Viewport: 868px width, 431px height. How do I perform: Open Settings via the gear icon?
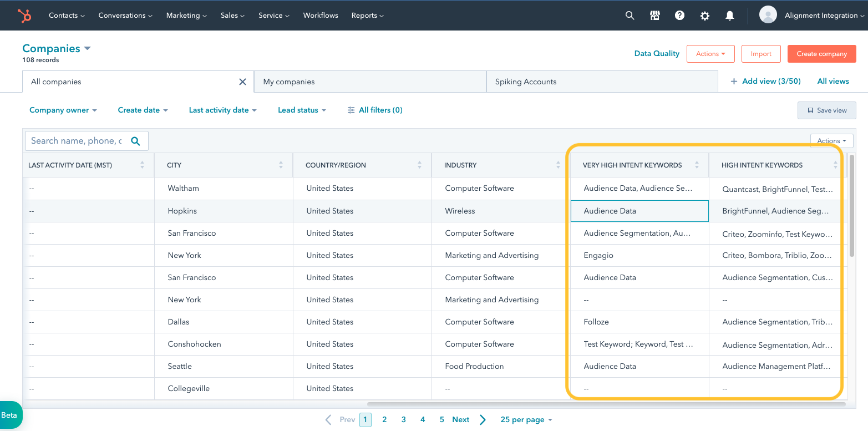coord(704,16)
